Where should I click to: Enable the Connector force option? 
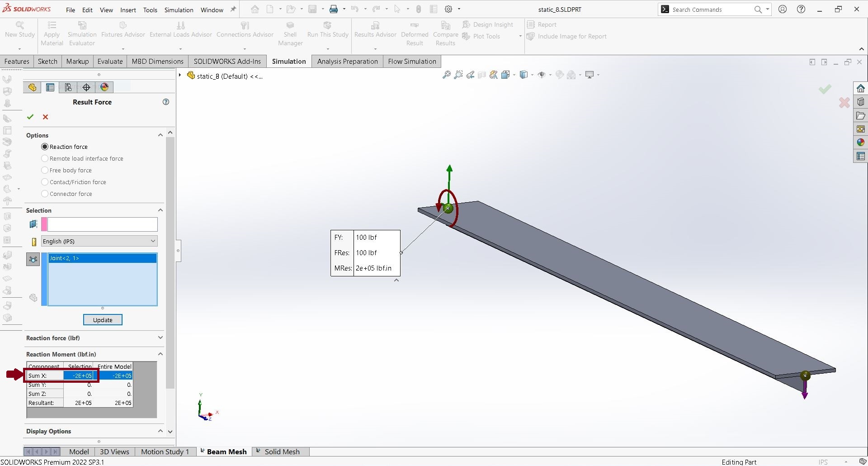pos(45,194)
